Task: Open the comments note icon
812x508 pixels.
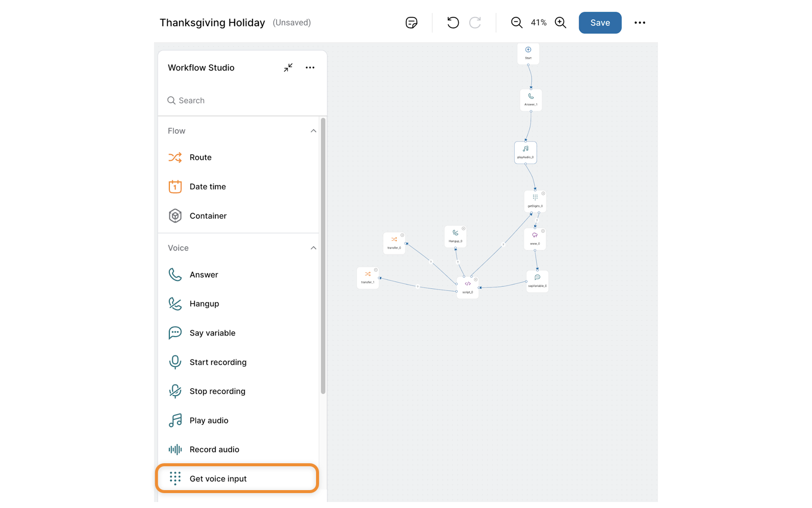Action: coord(411,22)
